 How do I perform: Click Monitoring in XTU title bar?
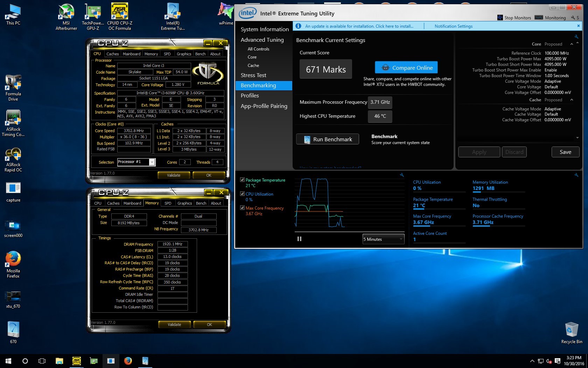[x=551, y=18]
